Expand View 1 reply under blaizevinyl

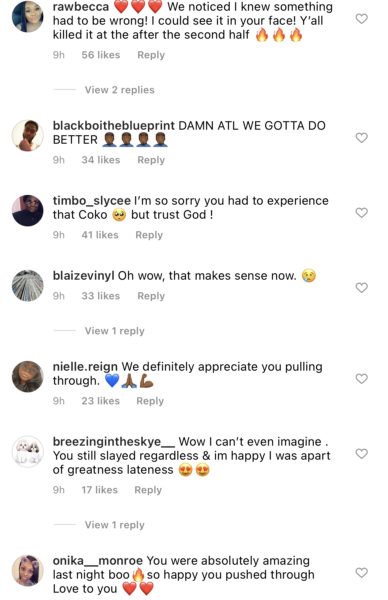pyautogui.click(x=114, y=331)
